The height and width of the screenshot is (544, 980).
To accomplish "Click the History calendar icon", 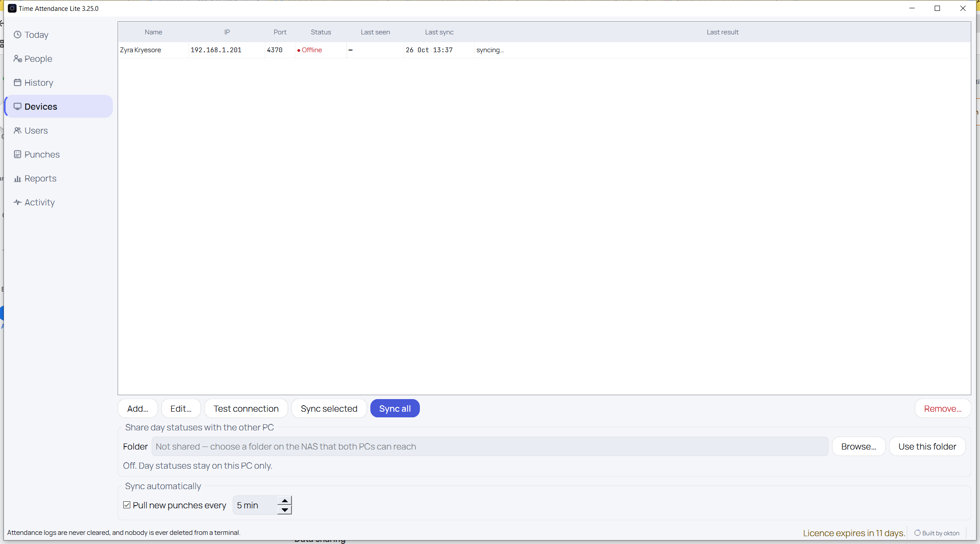I will [x=17, y=83].
